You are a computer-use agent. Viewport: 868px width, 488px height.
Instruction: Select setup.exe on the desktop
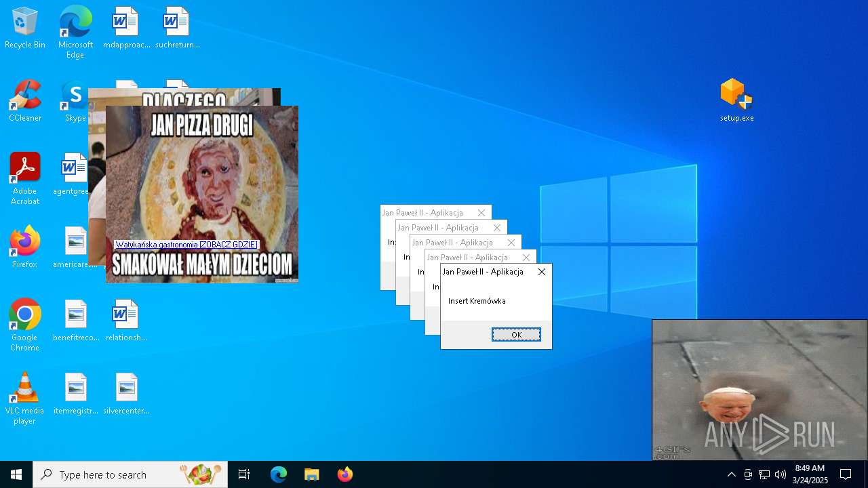coord(736,100)
